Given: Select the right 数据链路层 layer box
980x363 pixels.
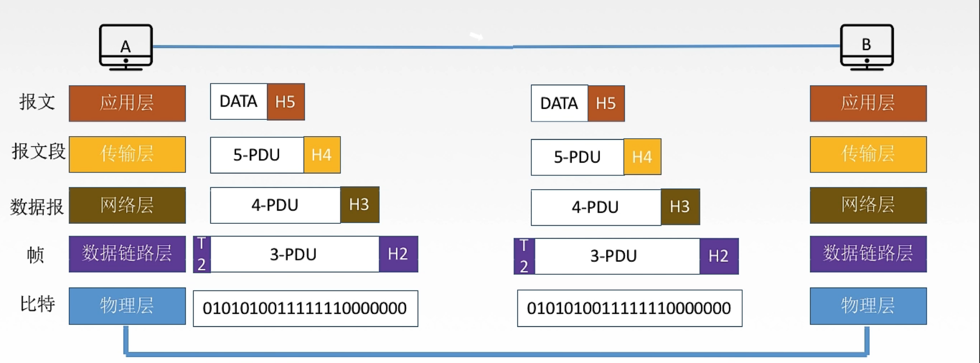Looking at the screenshot, I should 868,253.
